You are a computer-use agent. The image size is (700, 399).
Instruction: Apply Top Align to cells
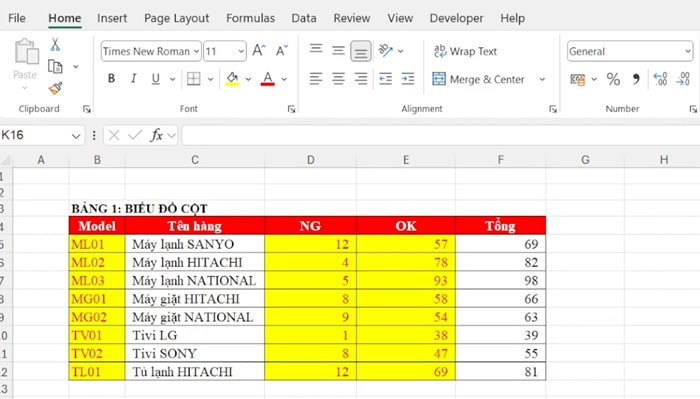[316, 50]
